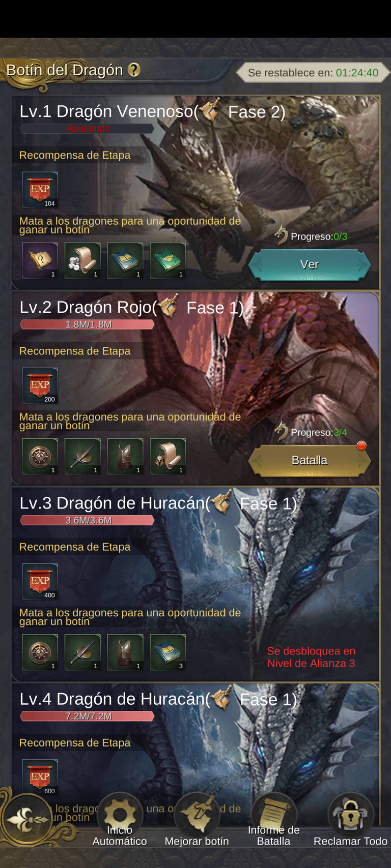Tap the fleur-de-lis back emblem

26,819
